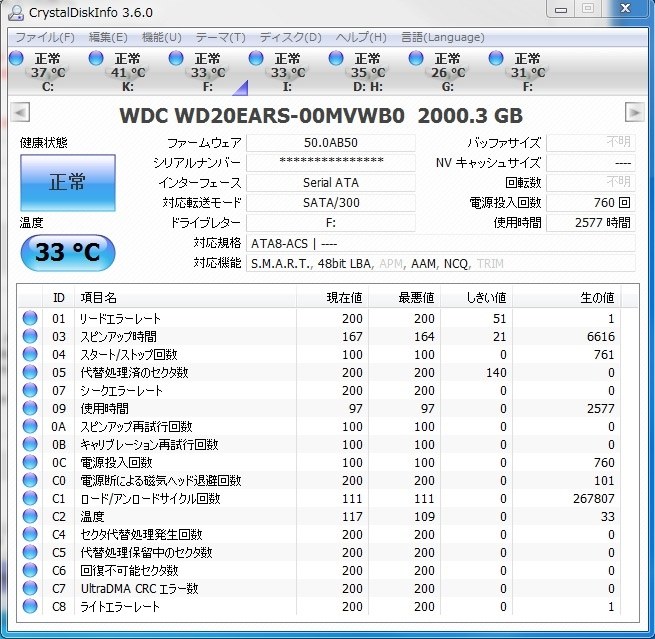The height and width of the screenshot is (639, 655).
Task: Click the 項目名 column header
Action: tap(185, 297)
